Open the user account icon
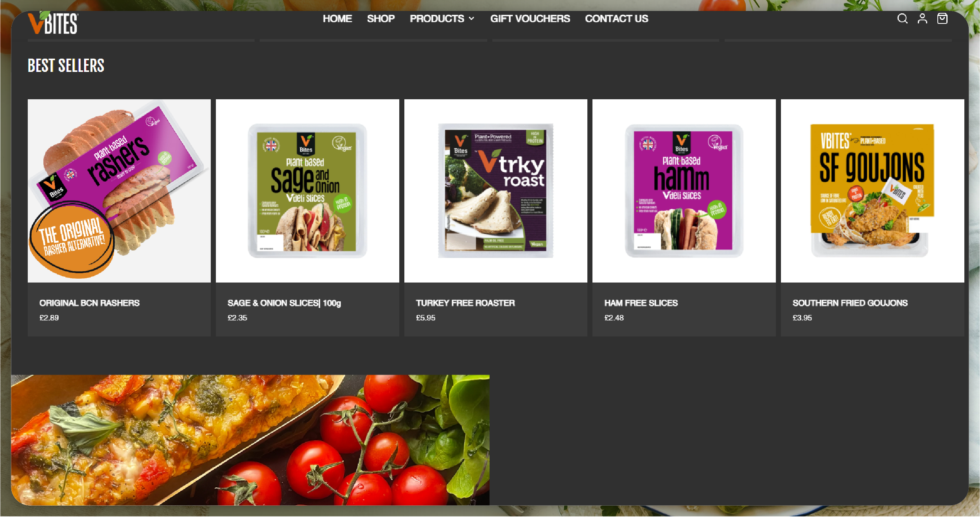Viewport: 980px width, 517px height. 922,19
